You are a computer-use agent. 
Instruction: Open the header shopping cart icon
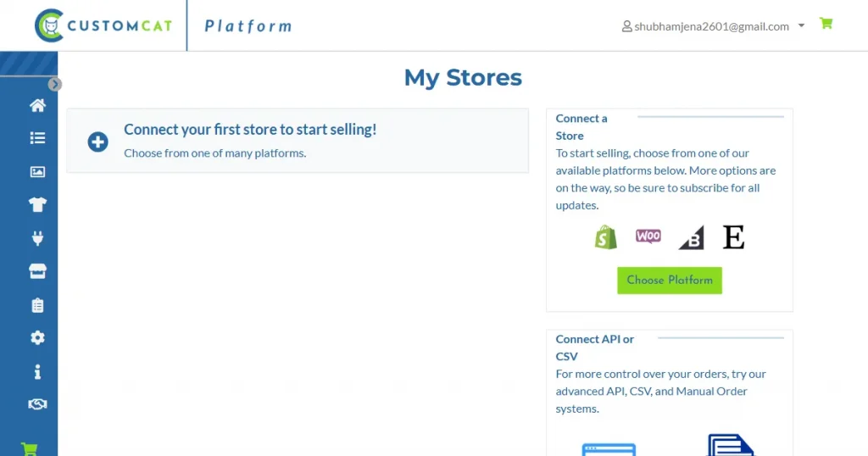click(826, 23)
